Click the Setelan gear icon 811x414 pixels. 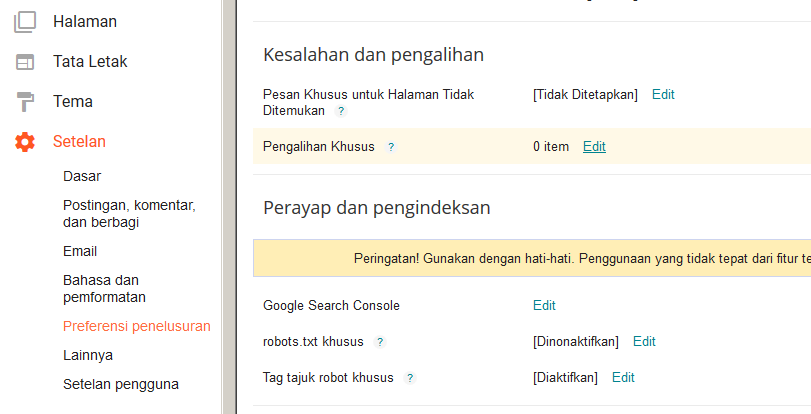pyautogui.click(x=25, y=142)
